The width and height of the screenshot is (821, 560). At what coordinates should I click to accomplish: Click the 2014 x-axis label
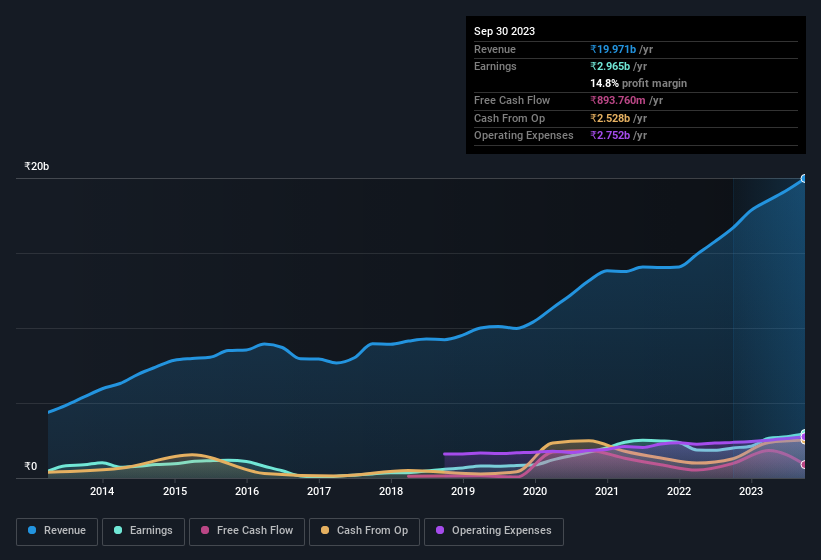pos(102,491)
